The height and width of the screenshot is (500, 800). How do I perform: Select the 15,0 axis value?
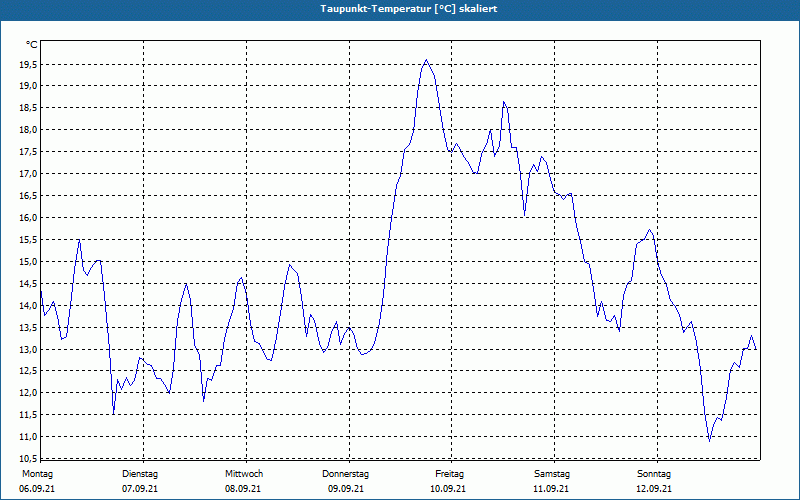pyautogui.click(x=29, y=261)
